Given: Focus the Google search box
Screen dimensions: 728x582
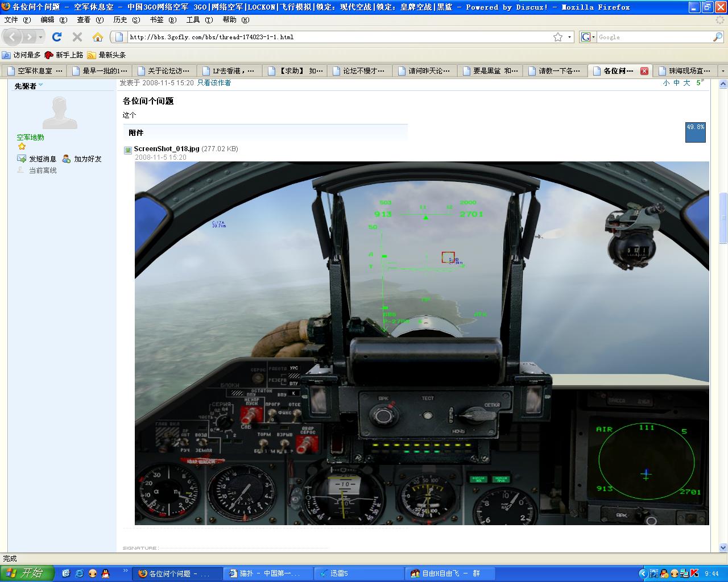Looking at the screenshot, I should point(654,37).
